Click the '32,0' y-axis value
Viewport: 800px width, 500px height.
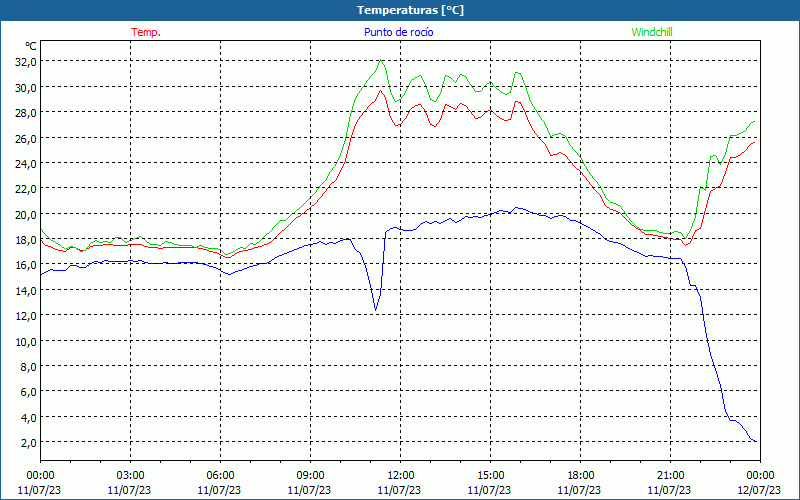coord(26,62)
